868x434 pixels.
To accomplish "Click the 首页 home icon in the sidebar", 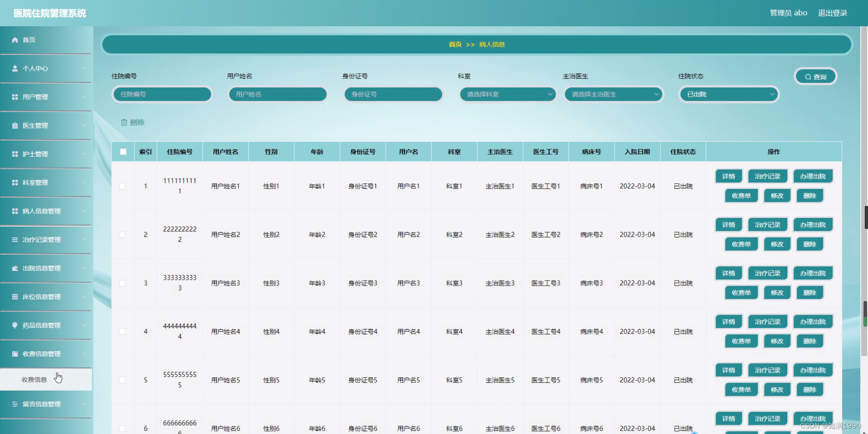I will pos(14,40).
